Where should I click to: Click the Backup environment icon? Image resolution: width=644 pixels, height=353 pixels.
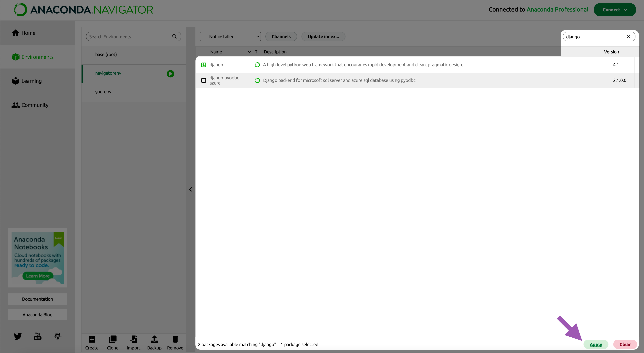(154, 339)
